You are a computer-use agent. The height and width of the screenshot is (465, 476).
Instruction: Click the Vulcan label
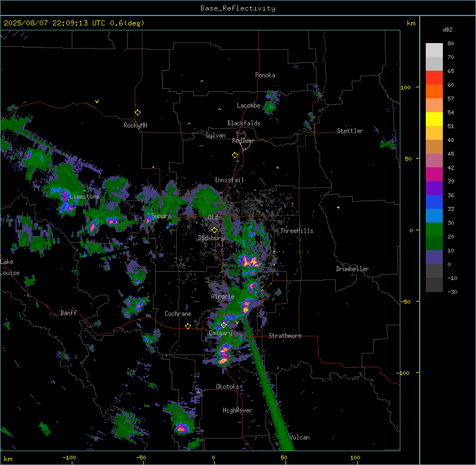(300, 437)
